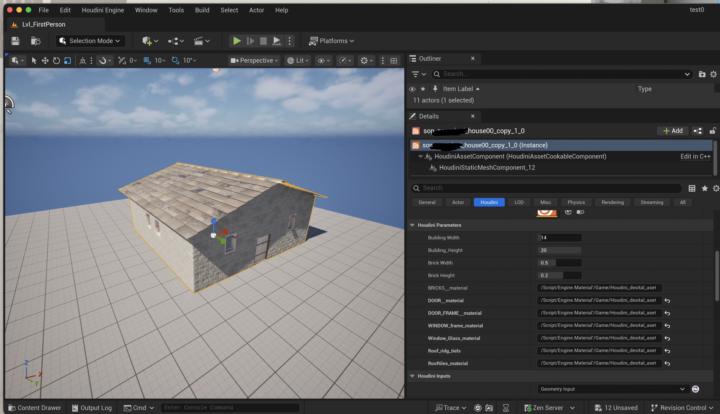This screenshot has height=414, width=720.
Task: Open the Actor menu
Action: click(256, 10)
